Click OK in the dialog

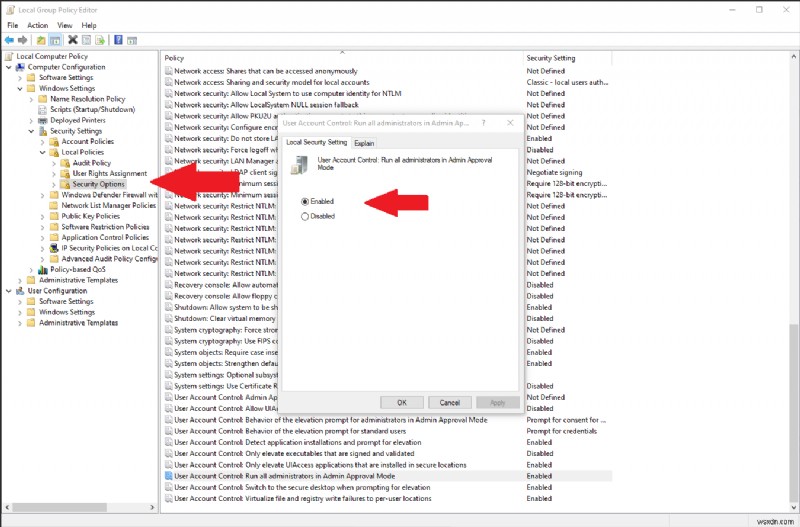tap(402, 403)
